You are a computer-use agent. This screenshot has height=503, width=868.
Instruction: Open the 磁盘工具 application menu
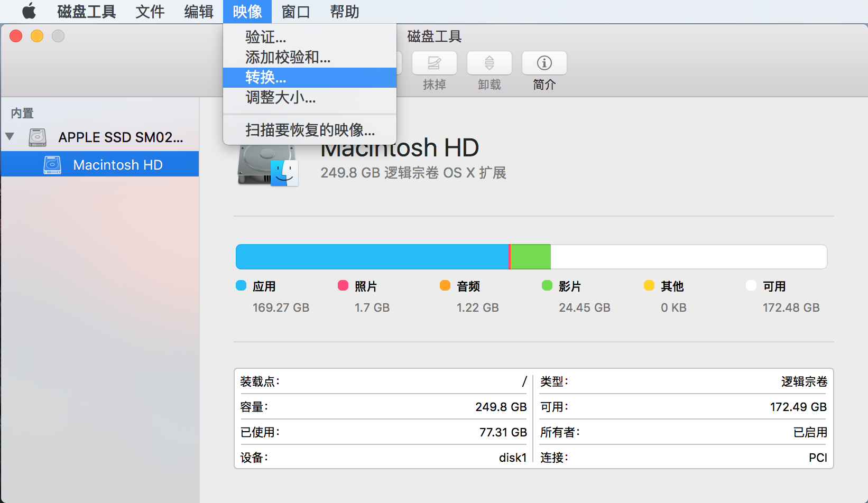pyautogui.click(x=87, y=11)
